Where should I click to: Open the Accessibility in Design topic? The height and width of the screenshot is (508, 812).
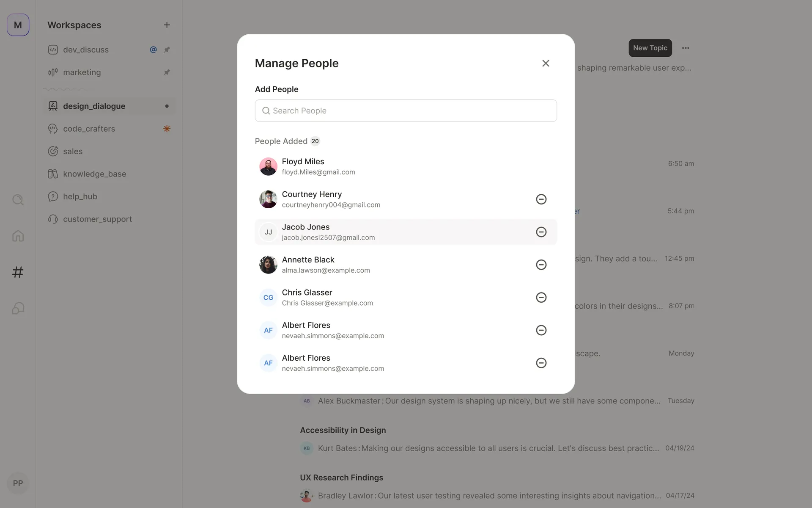[343, 430]
